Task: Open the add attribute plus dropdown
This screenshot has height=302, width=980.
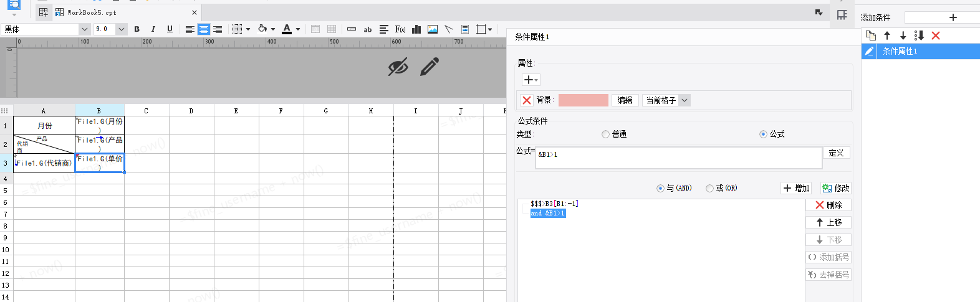Action: (531, 80)
